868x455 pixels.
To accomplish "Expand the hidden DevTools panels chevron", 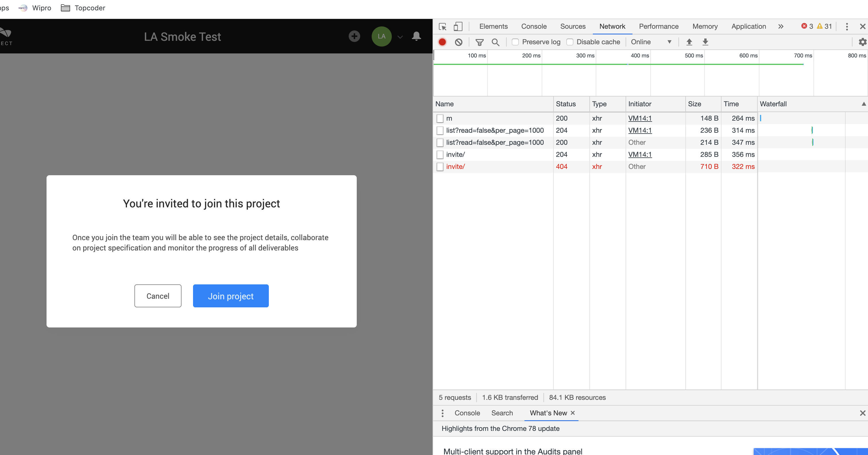I will point(781,26).
